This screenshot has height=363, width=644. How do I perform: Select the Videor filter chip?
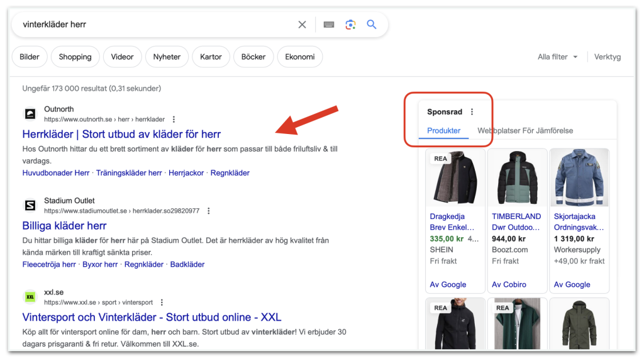(x=123, y=57)
